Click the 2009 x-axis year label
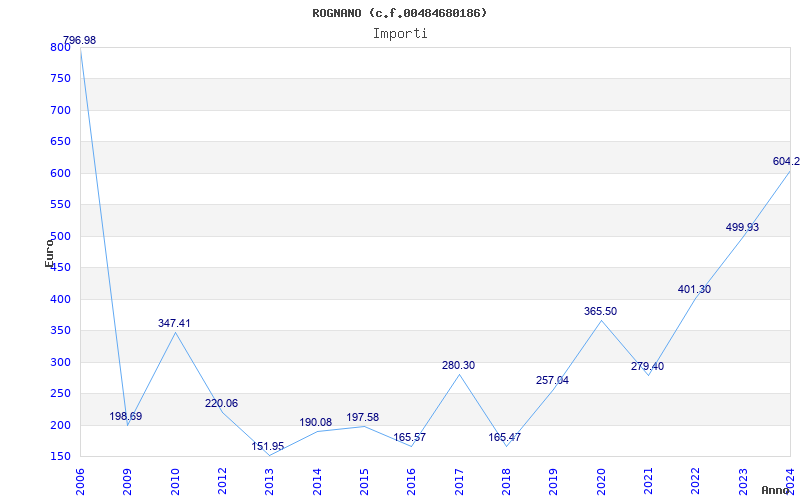 127,482
